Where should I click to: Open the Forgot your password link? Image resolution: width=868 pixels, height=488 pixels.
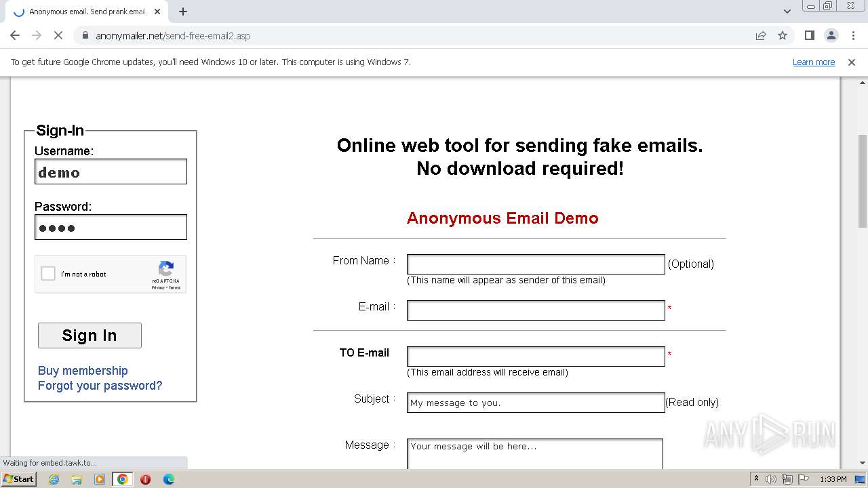(x=100, y=386)
